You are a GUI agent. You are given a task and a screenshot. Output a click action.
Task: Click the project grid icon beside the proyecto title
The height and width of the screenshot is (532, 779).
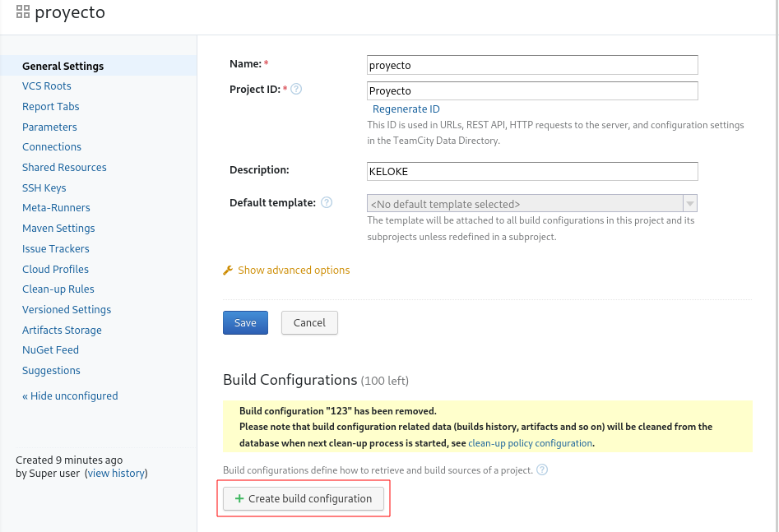point(23,12)
